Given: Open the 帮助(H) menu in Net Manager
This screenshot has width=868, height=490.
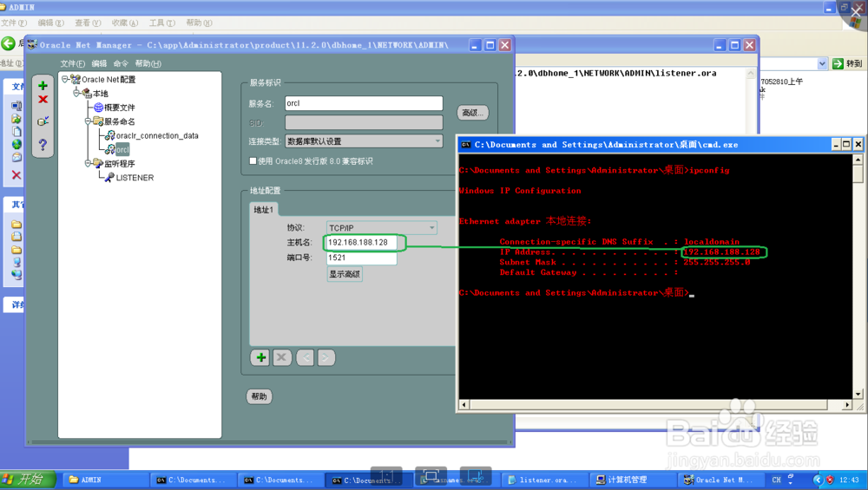Looking at the screenshot, I should pos(148,63).
